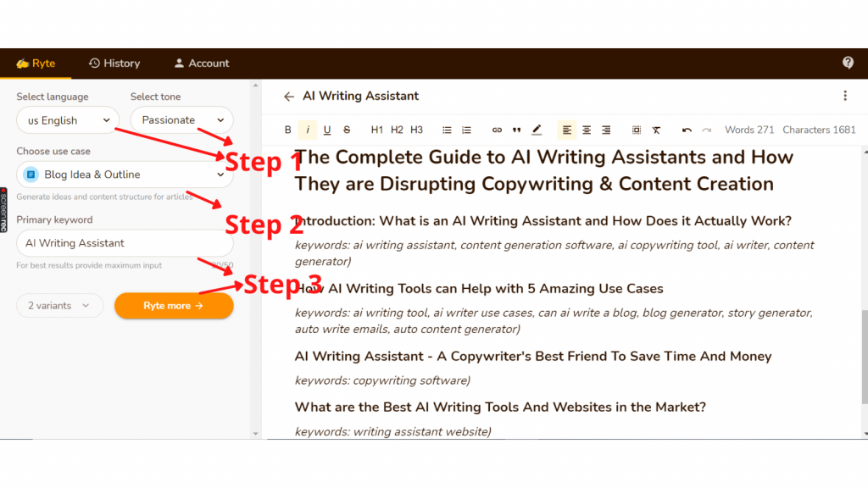
Task: Toggle italic formatting in the editor toolbar
Action: pyautogui.click(x=308, y=130)
